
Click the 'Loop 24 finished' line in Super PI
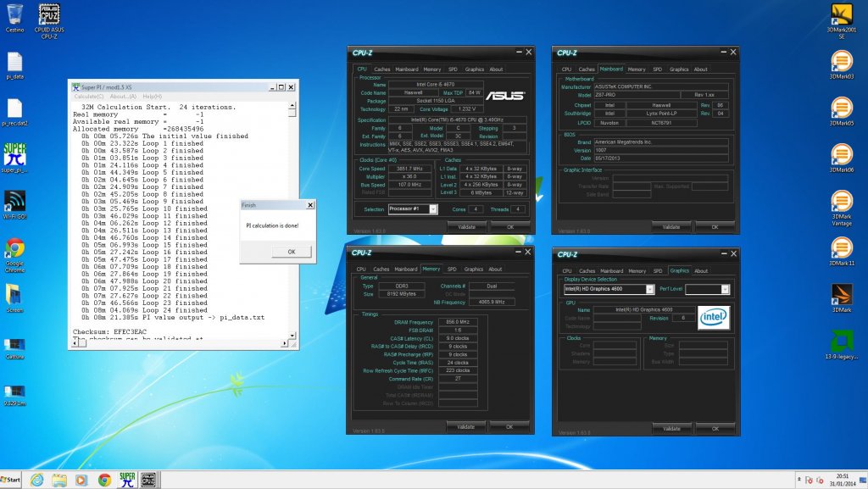click(x=144, y=310)
